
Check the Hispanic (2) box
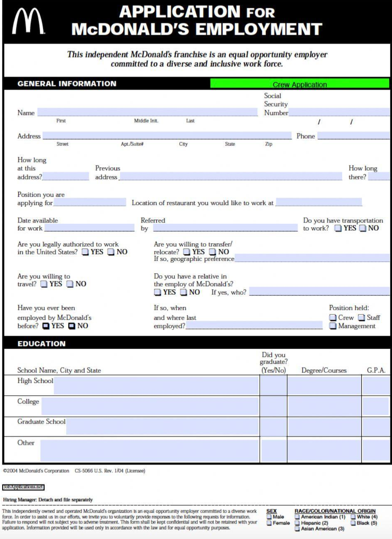click(x=298, y=523)
